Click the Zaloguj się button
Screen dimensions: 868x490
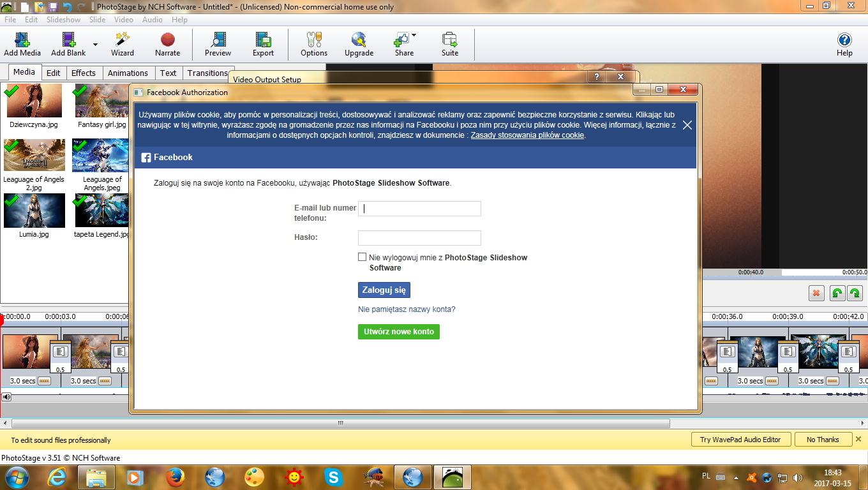[384, 290]
